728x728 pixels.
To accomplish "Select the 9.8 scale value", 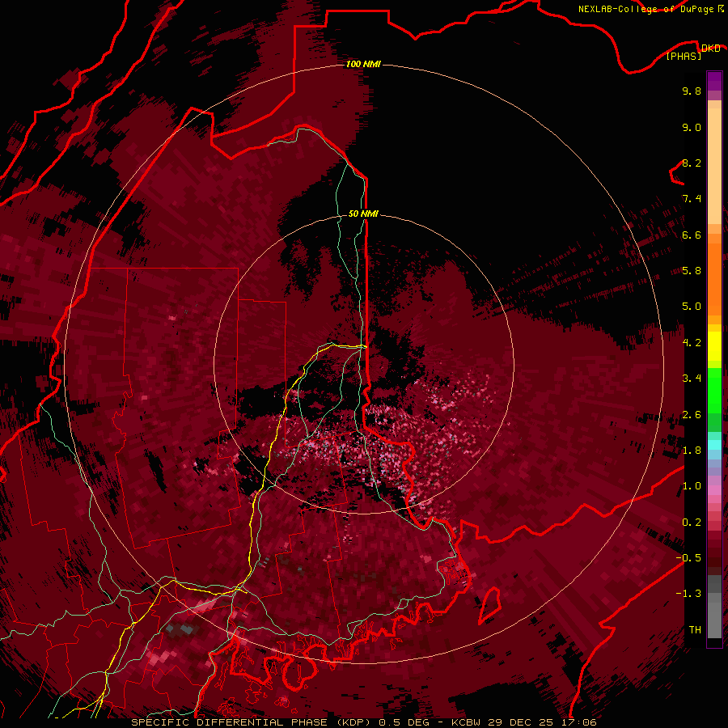I will (692, 91).
